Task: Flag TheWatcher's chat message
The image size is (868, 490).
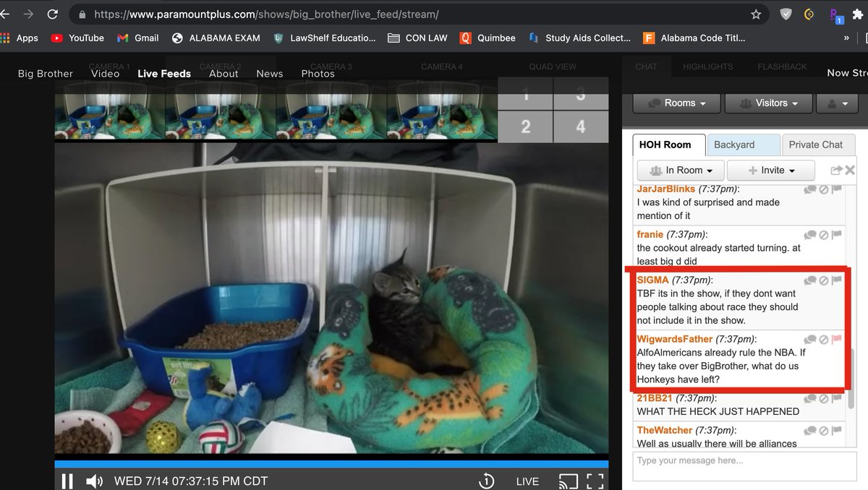Action: tap(837, 431)
